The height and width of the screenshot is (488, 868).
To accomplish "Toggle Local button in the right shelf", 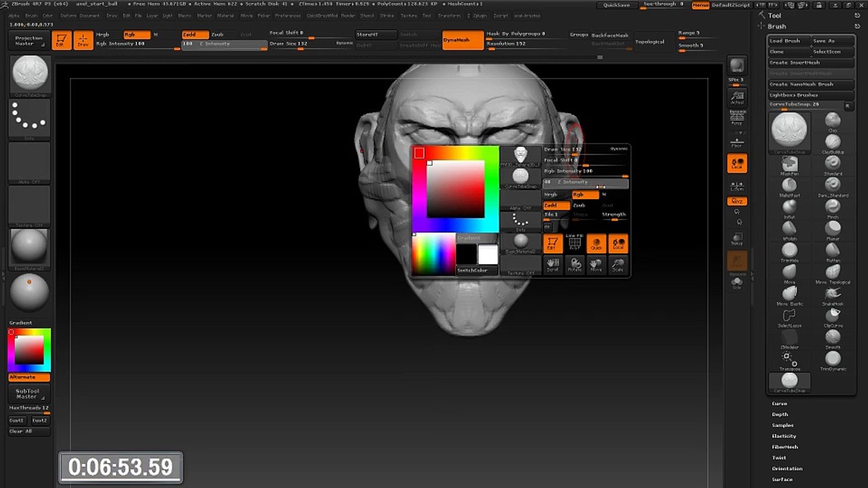I will click(737, 163).
